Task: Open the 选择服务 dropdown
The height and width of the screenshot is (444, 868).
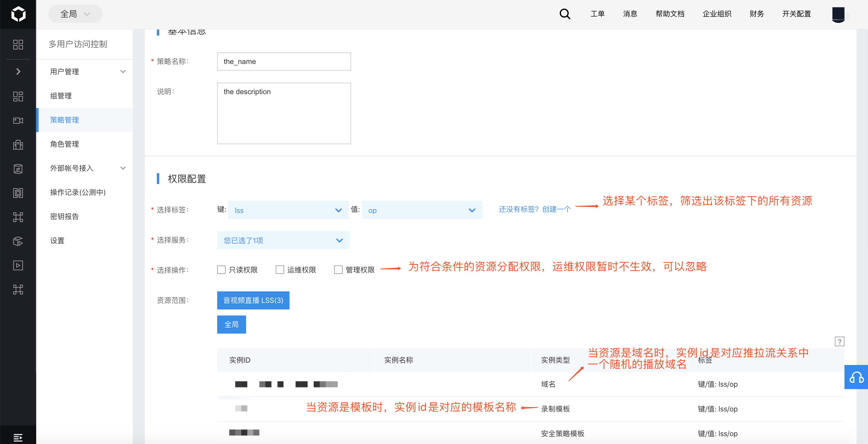Action: click(283, 240)
